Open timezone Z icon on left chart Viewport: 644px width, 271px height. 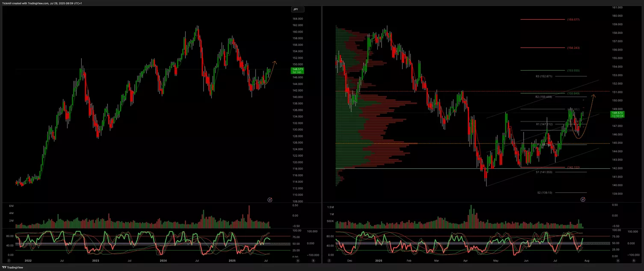[x=9, y=260]
